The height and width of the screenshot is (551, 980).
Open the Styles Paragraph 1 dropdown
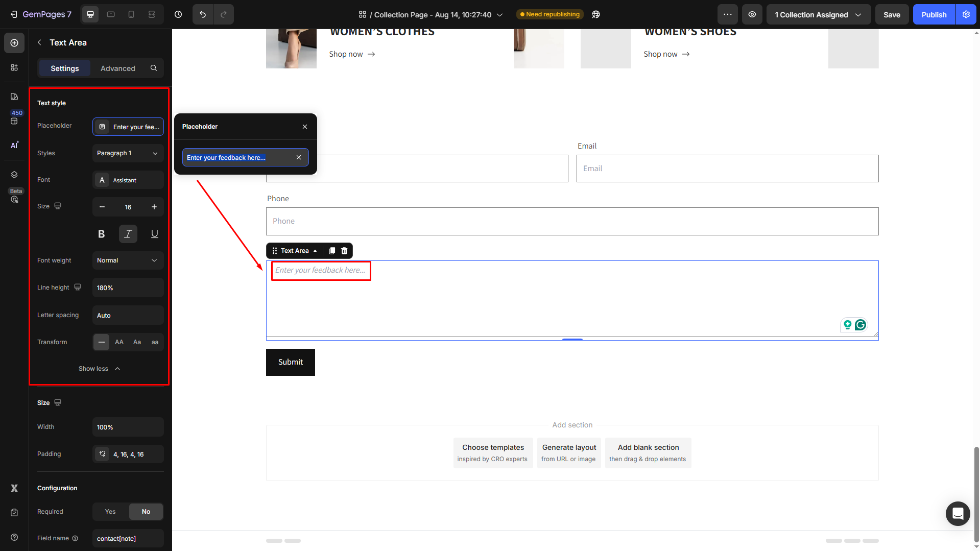(128, 153)
